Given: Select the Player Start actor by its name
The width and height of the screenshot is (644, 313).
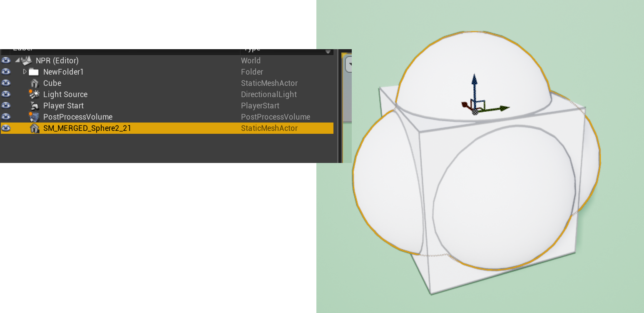Looking at the screenshot, I should [63, 105].
